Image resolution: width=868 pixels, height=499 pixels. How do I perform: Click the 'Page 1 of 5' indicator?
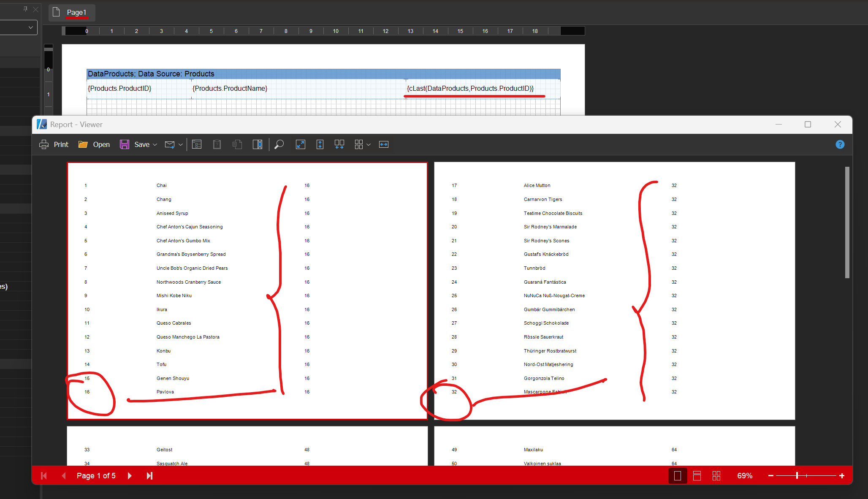tap(96, 476)
